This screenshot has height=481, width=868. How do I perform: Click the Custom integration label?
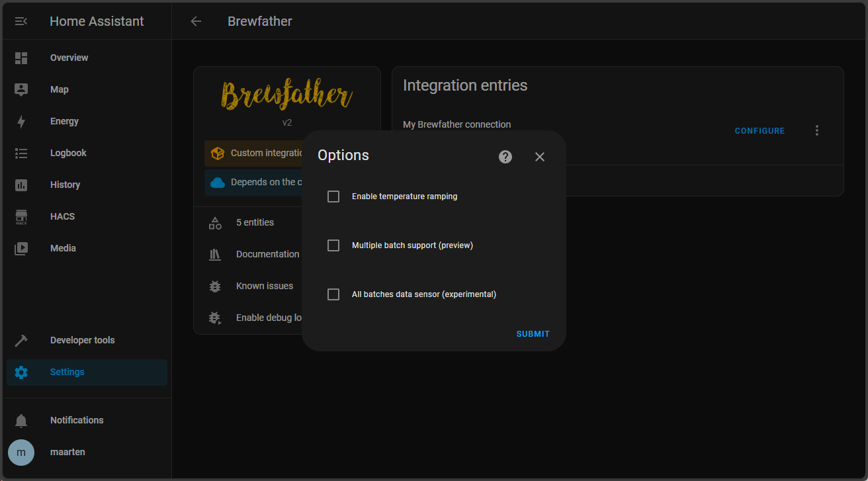[x=267, y=153]
